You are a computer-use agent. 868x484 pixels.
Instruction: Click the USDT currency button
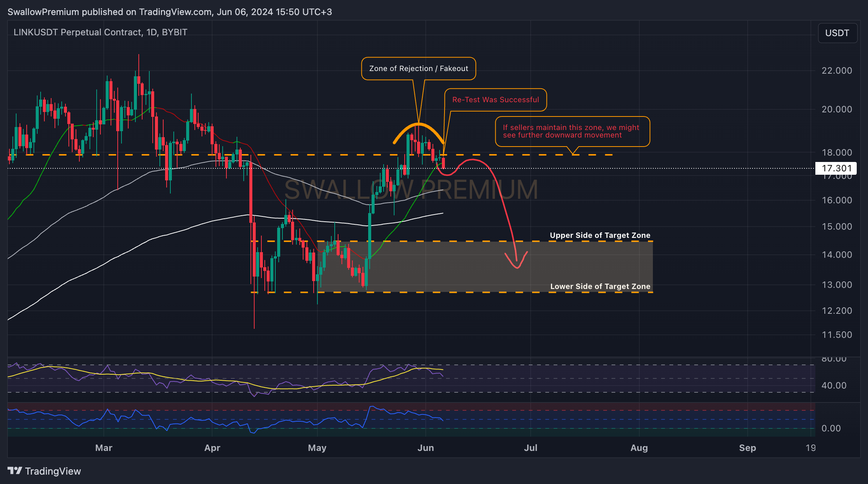coord(837,33)
